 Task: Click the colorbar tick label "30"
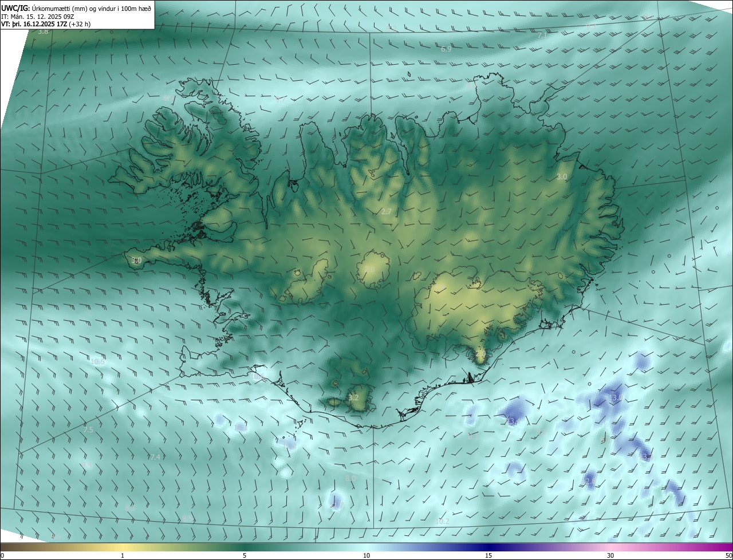pos(610,555)
